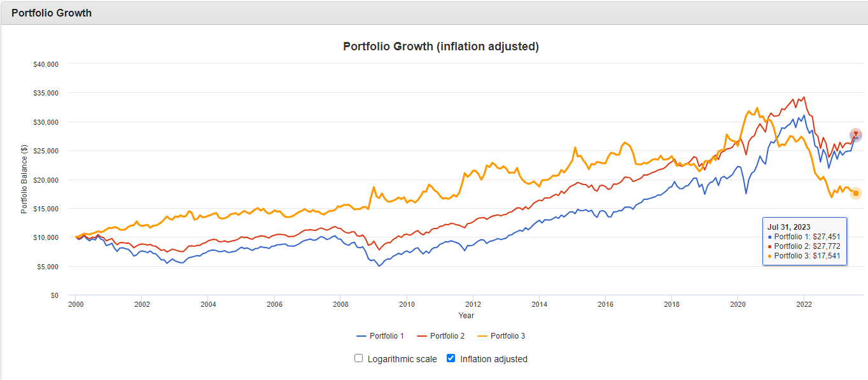Click the Jul 31, 2023 tooltip date
Image resolution: width=868 pixels, height=380 pixels.
click(789, 227)
